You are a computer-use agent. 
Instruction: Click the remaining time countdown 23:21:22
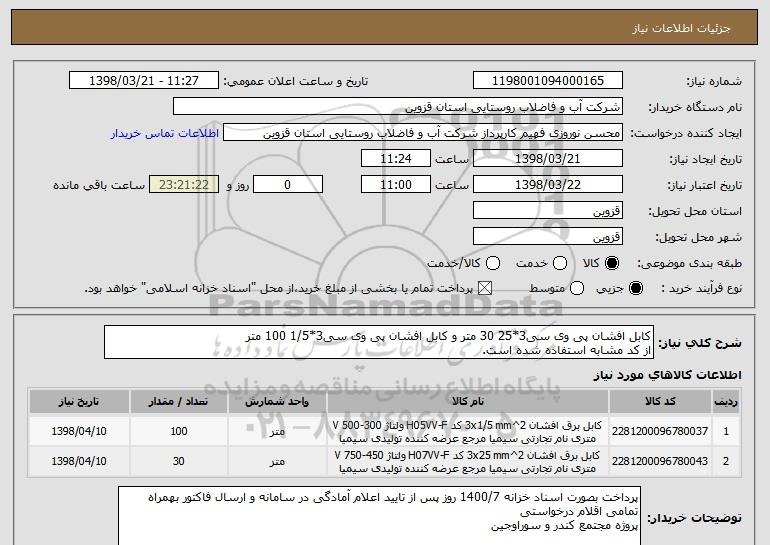(184, 185)
